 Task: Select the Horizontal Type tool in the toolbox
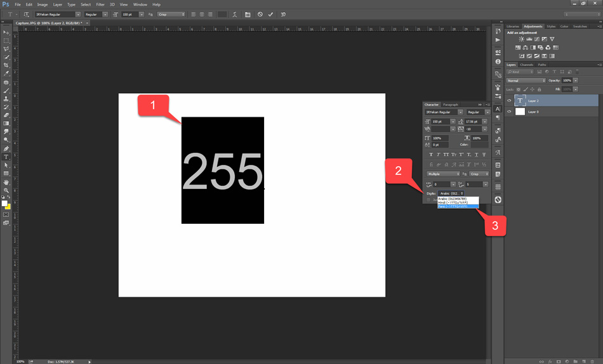pos(6,157)
